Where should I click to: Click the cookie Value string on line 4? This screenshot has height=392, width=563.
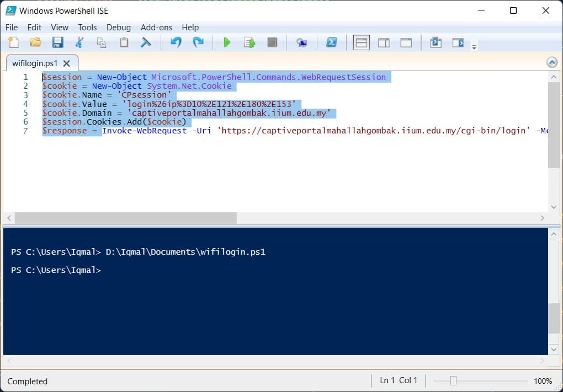point(209,104)
